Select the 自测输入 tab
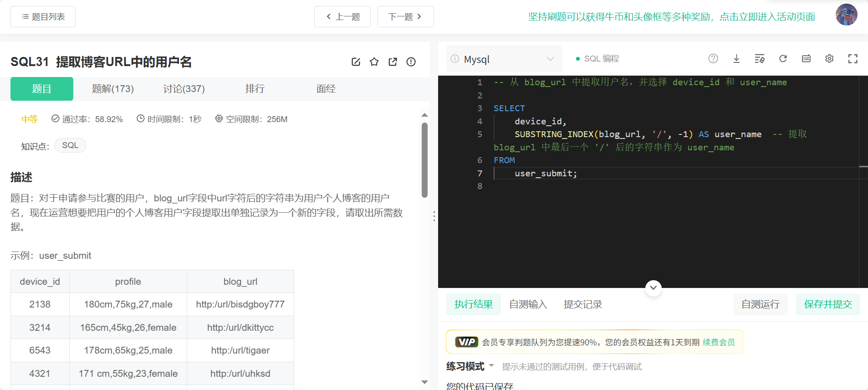The image size is (868, 390). pyautogui.click(x=528, y=304)
